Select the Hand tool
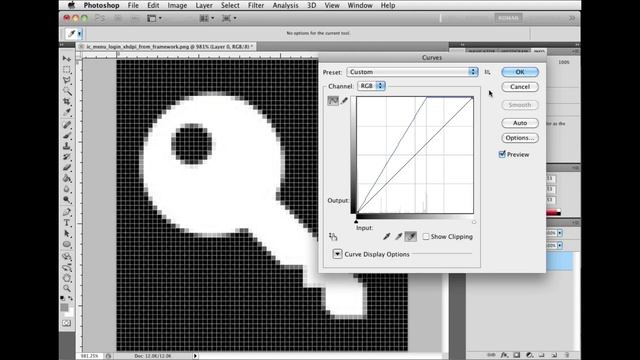640x360 pixels. point(67,278)
